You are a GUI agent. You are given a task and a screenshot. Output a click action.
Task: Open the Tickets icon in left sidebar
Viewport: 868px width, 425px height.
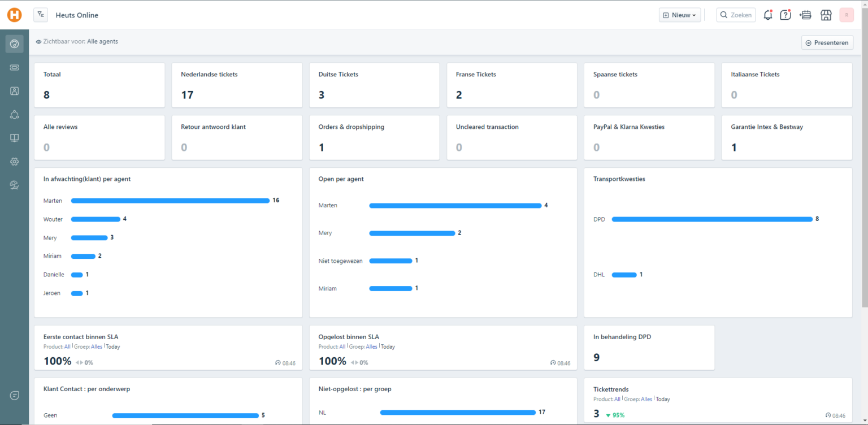pyautogui.click(x=15, y=67)
